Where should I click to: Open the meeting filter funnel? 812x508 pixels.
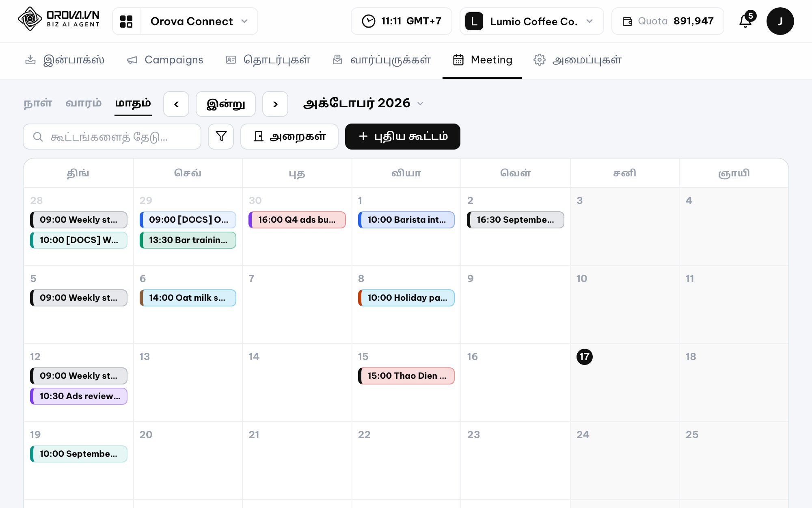[x=221, y=137]
